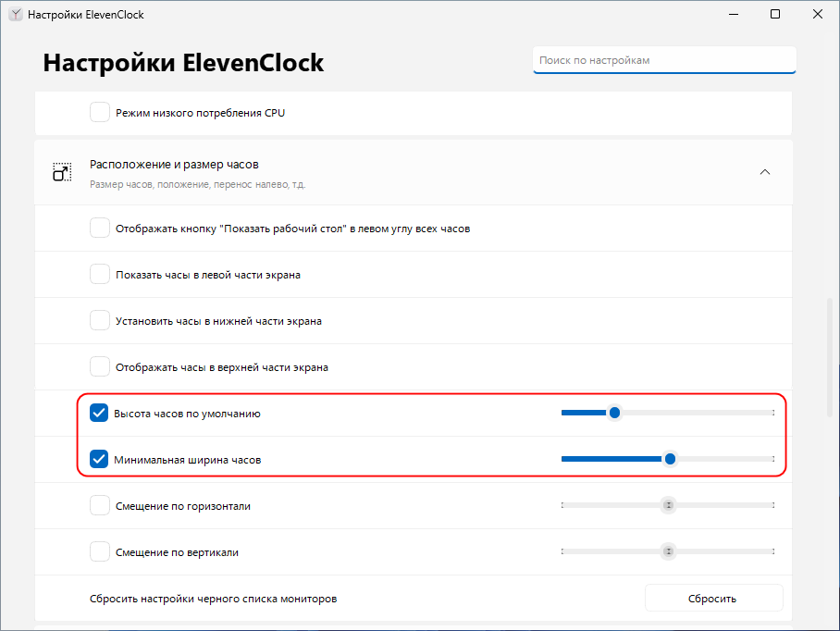840x631 pixels.
Task: Enable Смещение по горизонтали checkbox
Action: click(x=100, y=505)
